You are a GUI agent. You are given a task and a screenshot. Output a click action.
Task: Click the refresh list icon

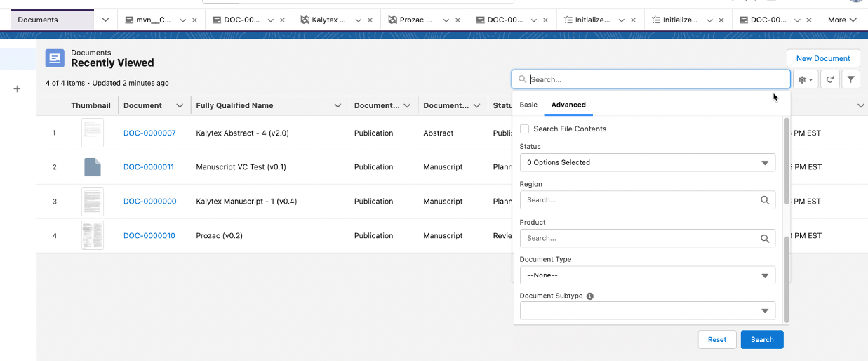pos(829,80)
